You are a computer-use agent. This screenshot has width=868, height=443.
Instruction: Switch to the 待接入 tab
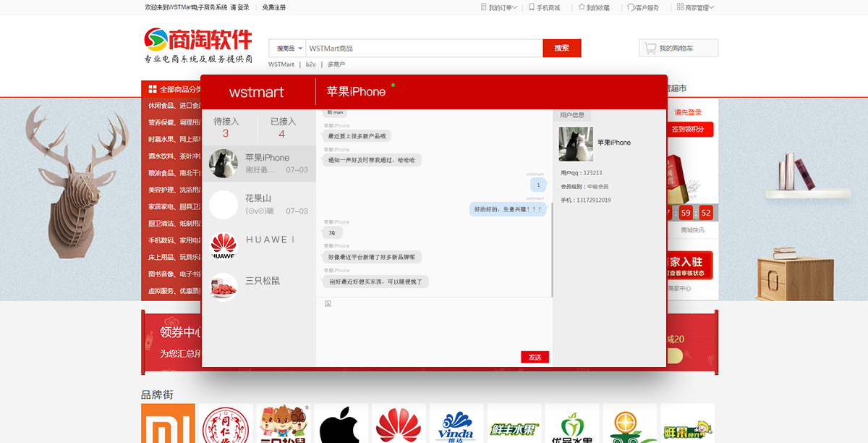click(x=226, y=127)
